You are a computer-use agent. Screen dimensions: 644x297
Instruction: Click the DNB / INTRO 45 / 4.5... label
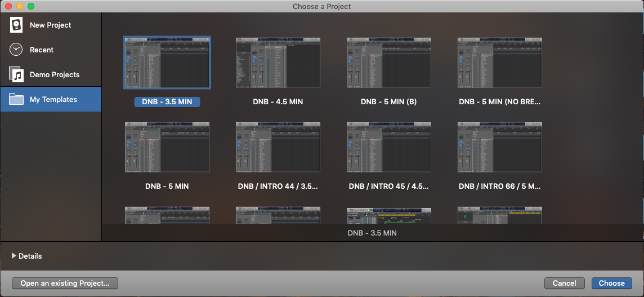[389, 186]
